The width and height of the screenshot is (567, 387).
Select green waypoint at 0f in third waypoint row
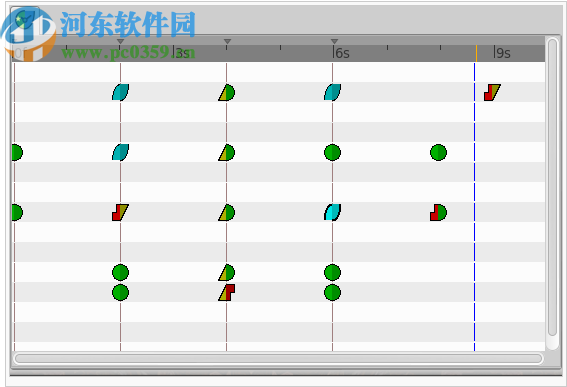click(x=17, y=212)
